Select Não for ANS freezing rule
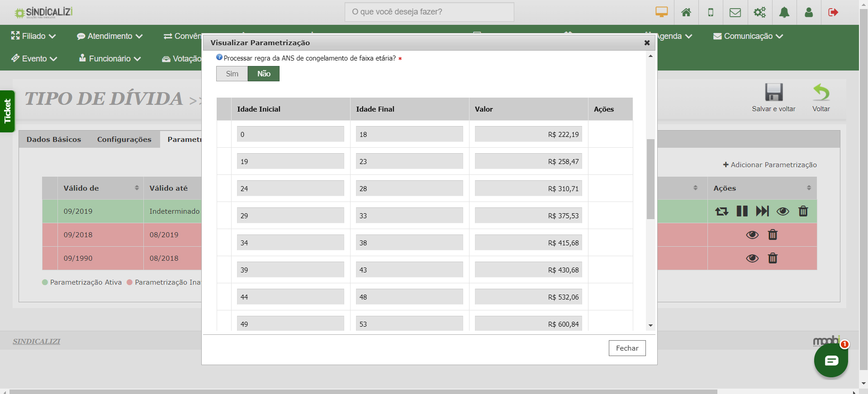The height and width of the screenshot is (394, 868). 264,74
